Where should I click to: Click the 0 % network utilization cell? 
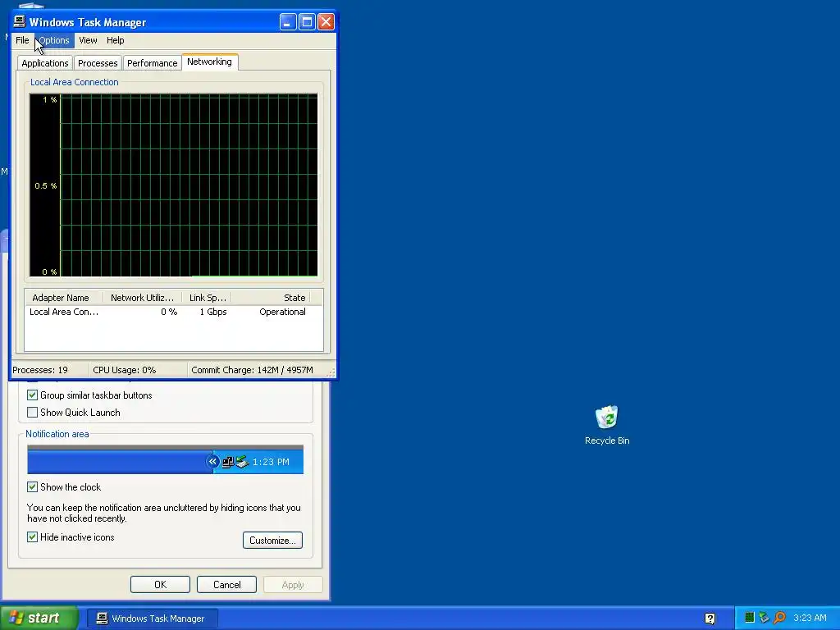point(169,312)
